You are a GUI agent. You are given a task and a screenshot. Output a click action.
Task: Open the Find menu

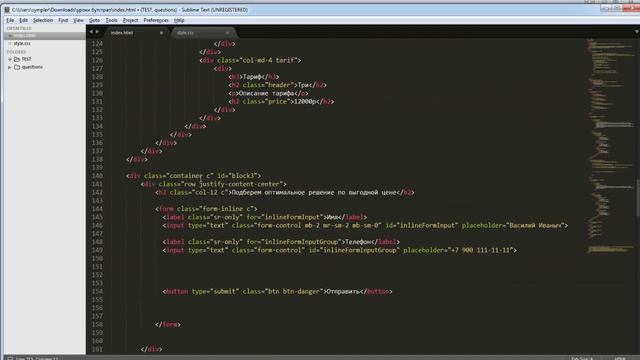click(x=63, y=20)
